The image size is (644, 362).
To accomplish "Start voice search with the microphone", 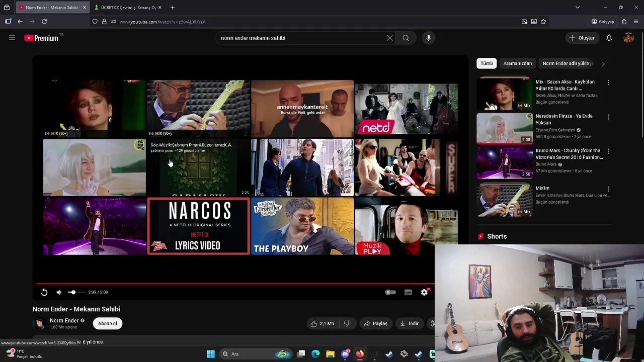I will 429,38.
